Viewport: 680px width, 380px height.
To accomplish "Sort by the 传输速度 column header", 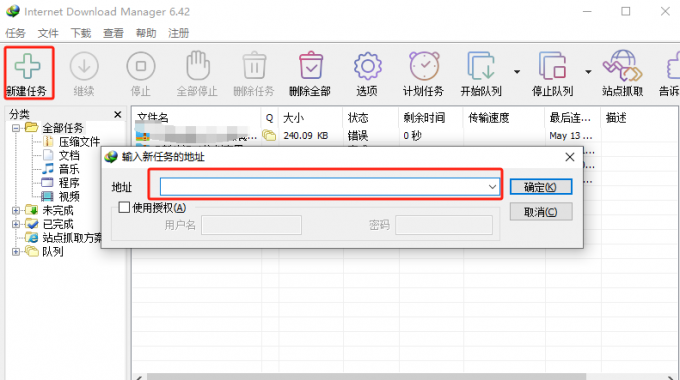I will coord(503,118).
